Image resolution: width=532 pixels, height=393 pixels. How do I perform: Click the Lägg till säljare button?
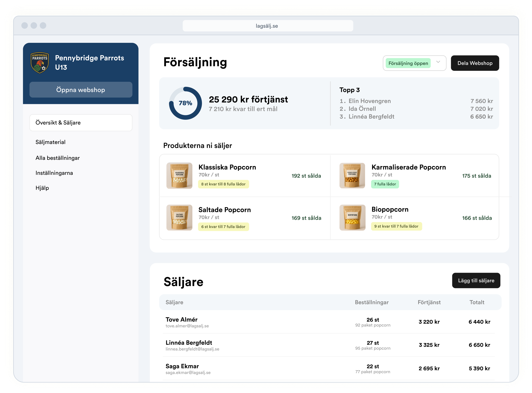[x=476, y=280]
